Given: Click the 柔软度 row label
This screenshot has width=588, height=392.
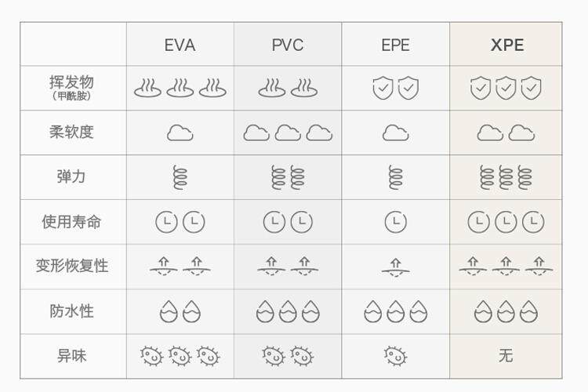Looking at the screenshot, I should coord(71,132).
